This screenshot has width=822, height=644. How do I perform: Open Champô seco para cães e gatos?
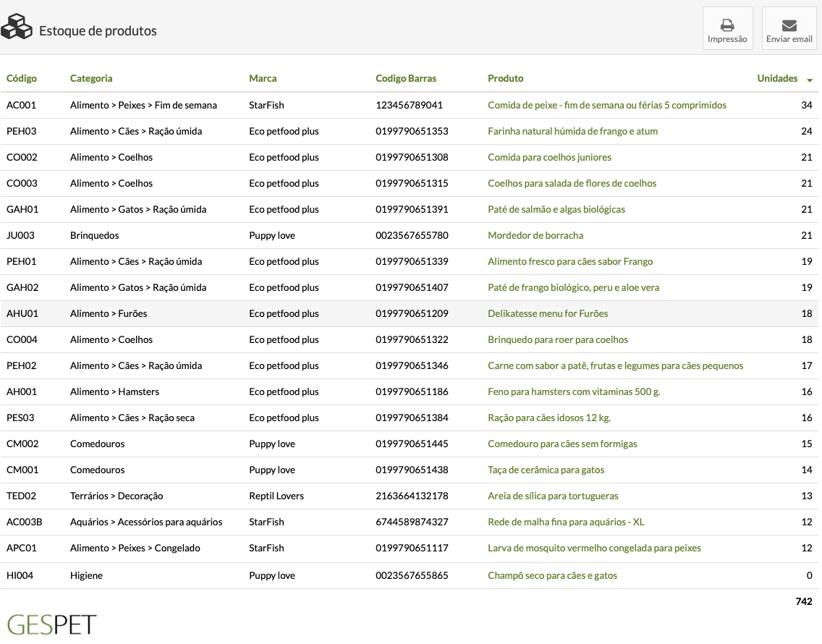[x=552, y=575]
